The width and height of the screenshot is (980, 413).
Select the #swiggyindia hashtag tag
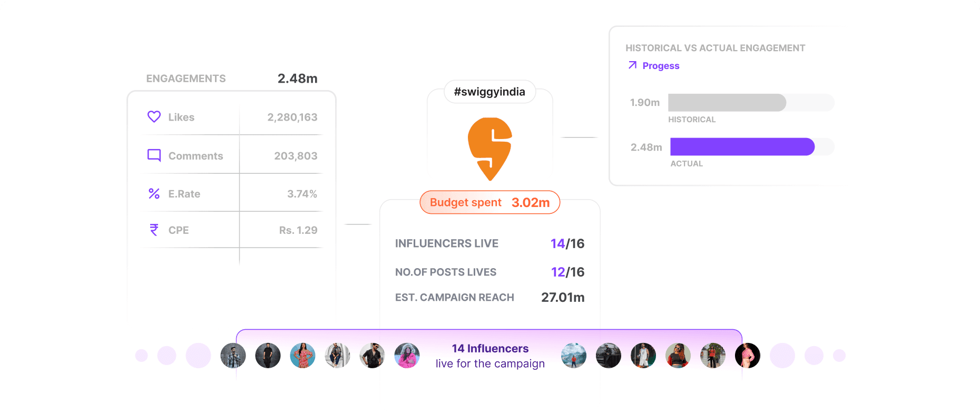click(x=489, y=92)
